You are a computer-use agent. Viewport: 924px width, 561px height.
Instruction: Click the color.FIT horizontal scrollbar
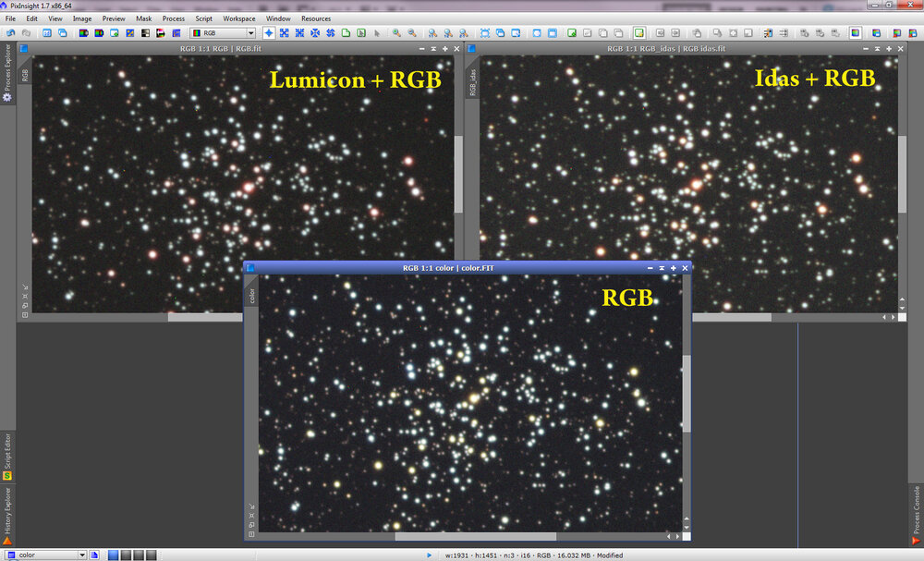(x=475, y=536)
